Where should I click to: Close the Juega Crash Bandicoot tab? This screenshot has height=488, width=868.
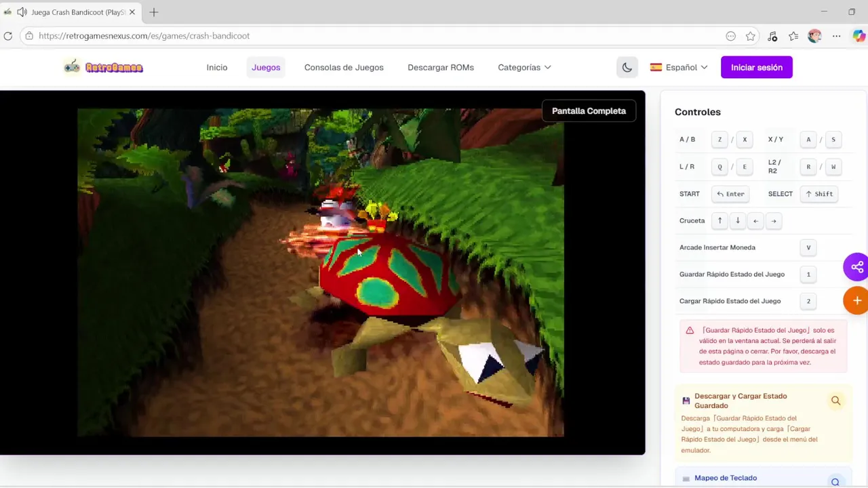pos(132,12)
